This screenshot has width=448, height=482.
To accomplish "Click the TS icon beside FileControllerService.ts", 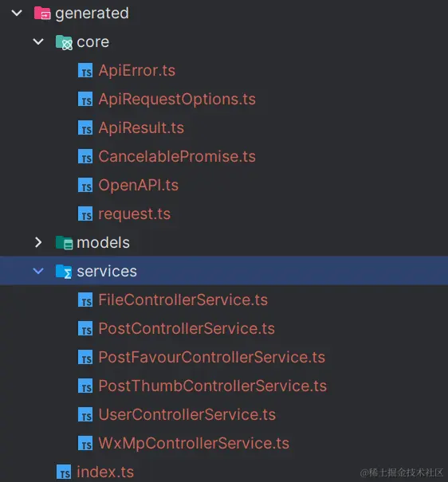I will pos(85,300).
